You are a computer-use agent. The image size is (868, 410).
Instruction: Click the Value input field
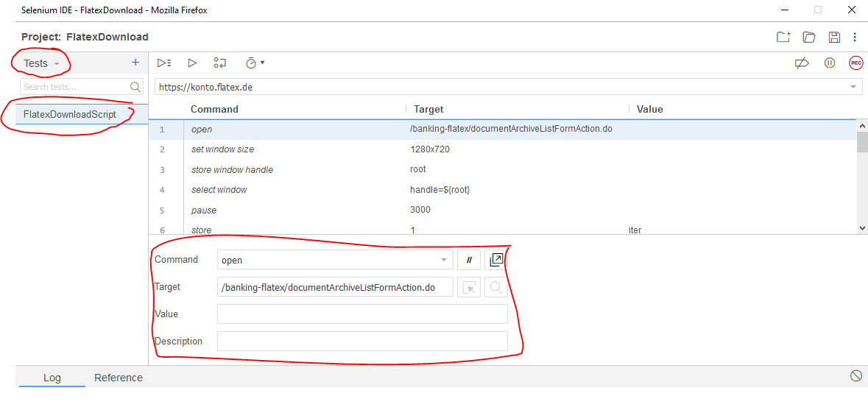click(362, 314)
